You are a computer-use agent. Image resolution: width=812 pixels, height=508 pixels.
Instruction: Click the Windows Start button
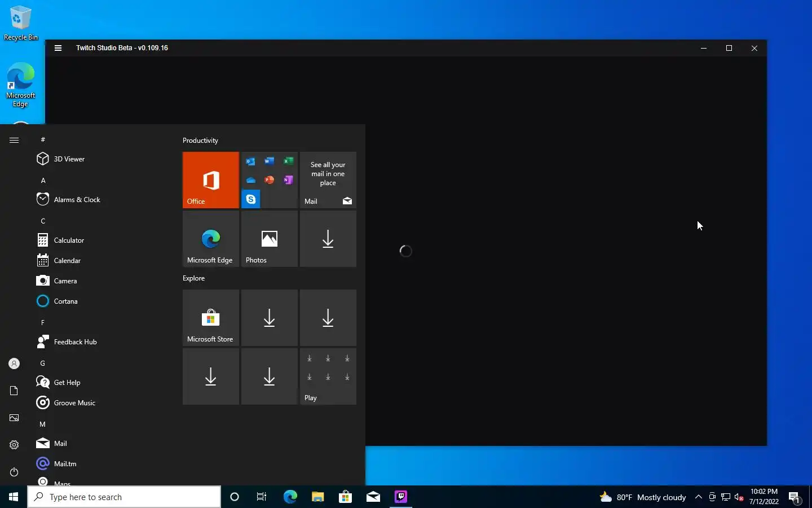pyautogui.click(x=14, y=497)
